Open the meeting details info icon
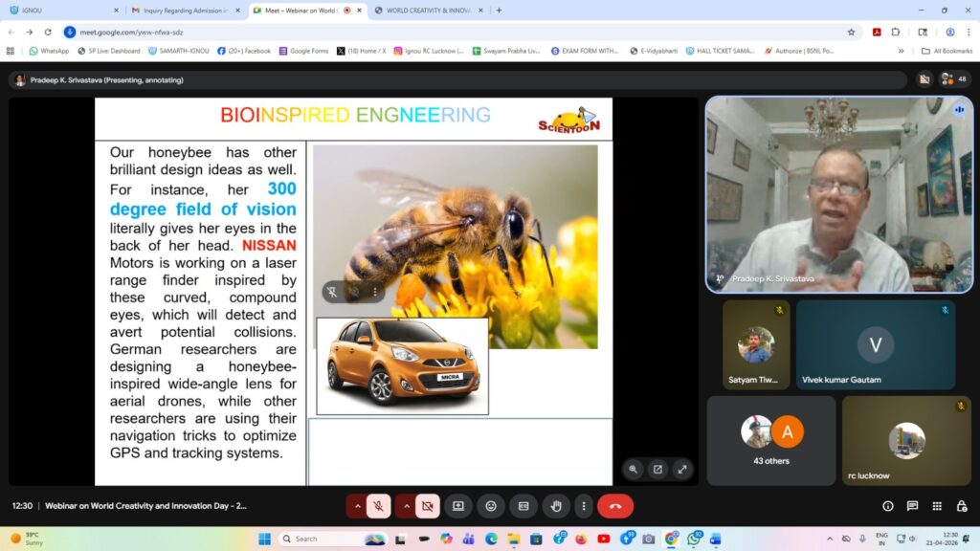Image resolution: width=980 pixels, height=551 pixels. 888,506
